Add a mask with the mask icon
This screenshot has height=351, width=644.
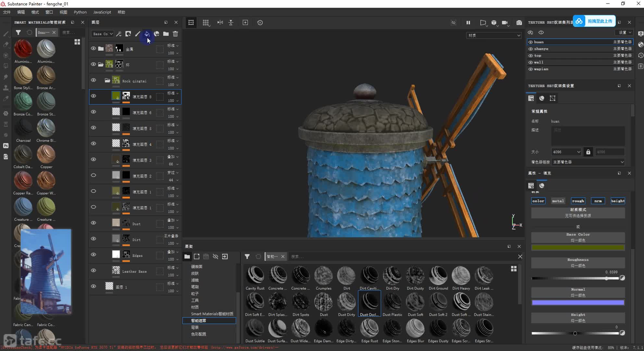(x=128, y=34)
